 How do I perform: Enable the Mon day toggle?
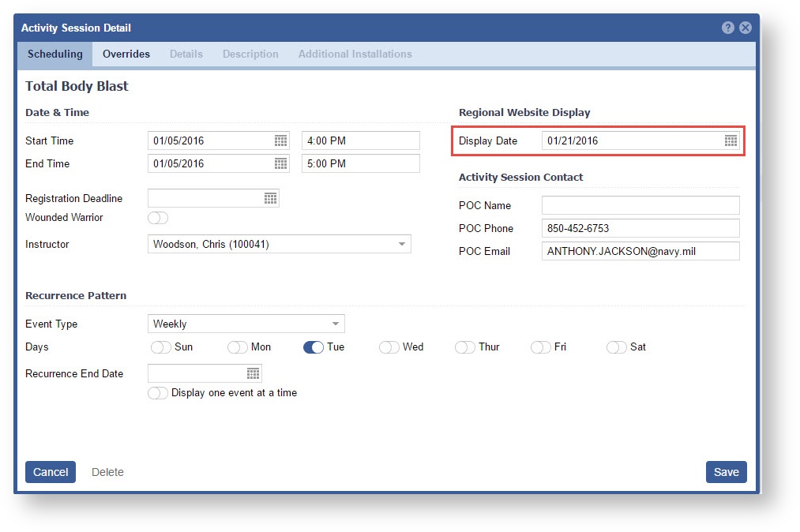click(x=238, y=347)
